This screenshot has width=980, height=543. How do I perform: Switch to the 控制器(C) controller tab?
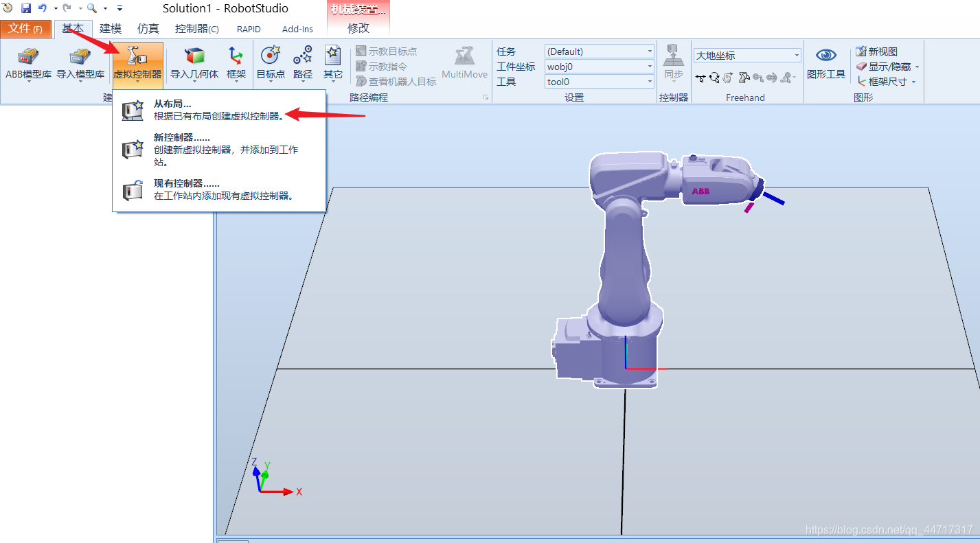click(x=197, y=29)
